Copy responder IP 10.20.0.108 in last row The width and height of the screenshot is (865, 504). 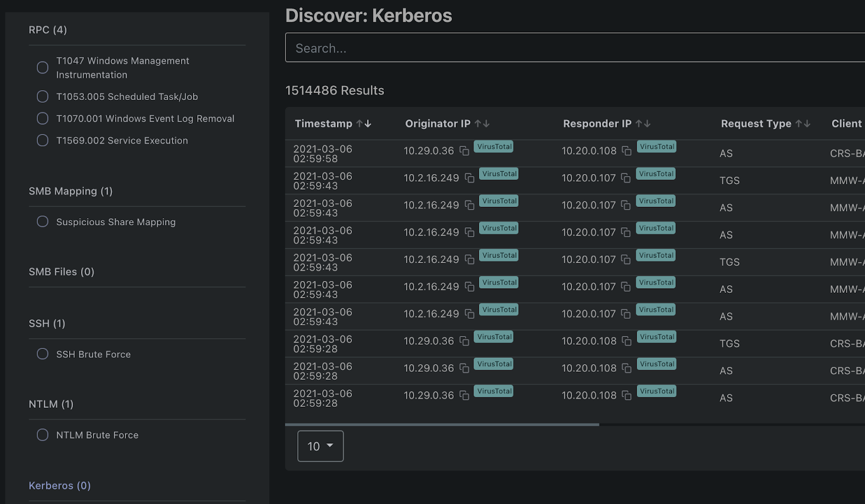coord(626,395)
